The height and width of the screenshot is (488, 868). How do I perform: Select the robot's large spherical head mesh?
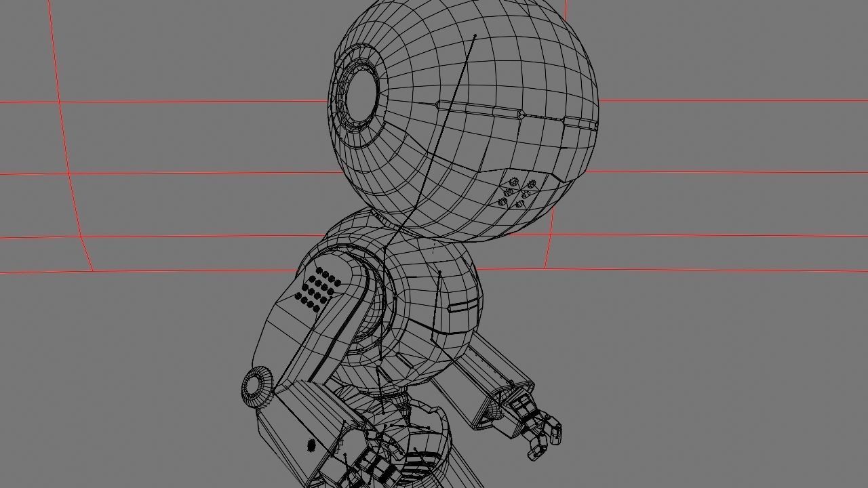pyautogui.click(x=463, y=115)
